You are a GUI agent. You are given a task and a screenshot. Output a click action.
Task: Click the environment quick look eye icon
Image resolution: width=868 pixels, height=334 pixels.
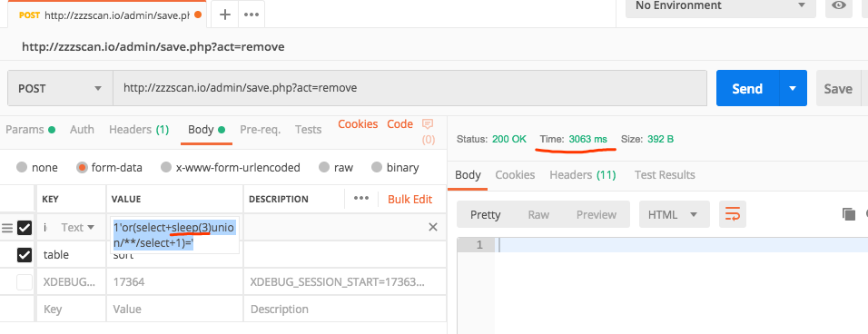pyautogui.click(x=839, y=5)
